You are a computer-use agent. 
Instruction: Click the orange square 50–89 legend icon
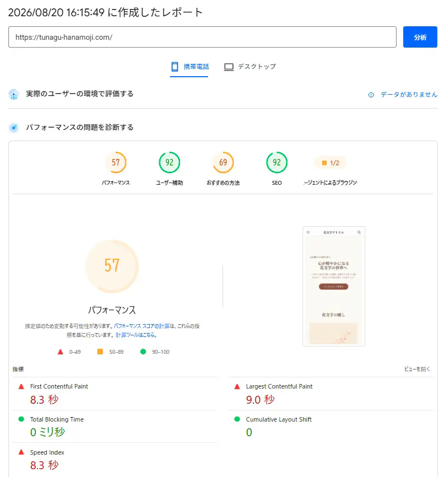point(100,352)
